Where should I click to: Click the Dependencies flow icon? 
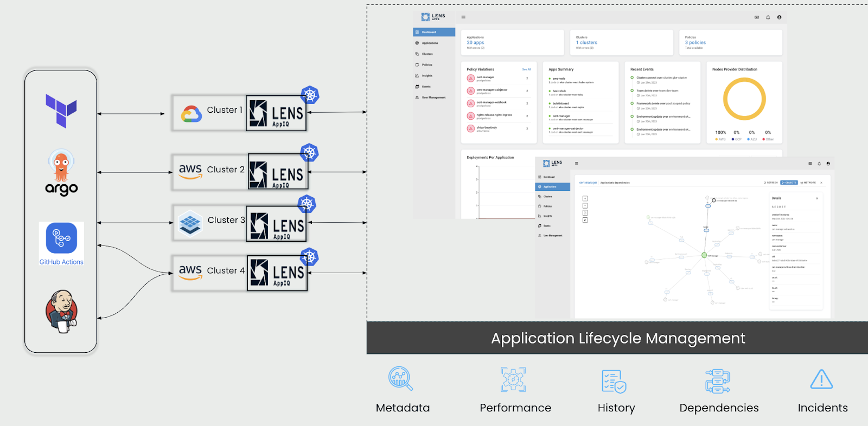point(718,381)
